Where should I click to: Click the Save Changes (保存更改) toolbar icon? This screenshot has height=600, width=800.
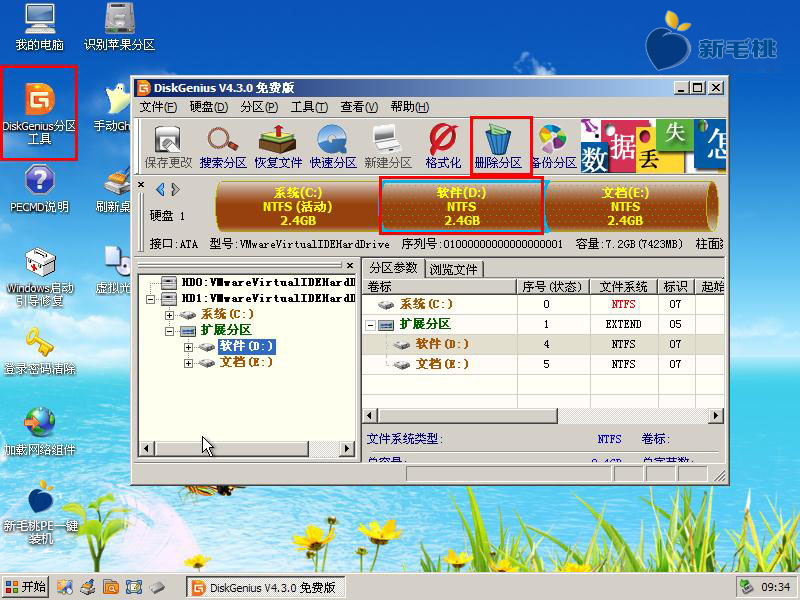(x=168, y=147)
